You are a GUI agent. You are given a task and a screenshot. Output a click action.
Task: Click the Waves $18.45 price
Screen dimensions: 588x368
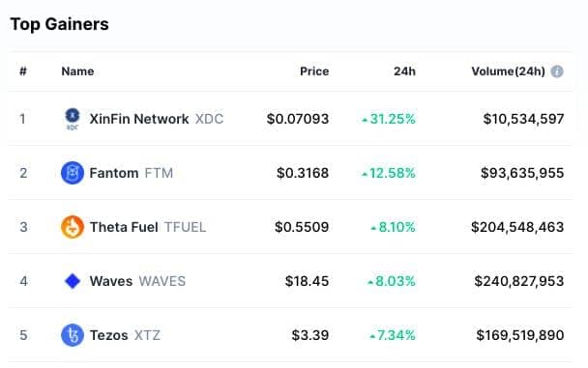tap(307, 281)
